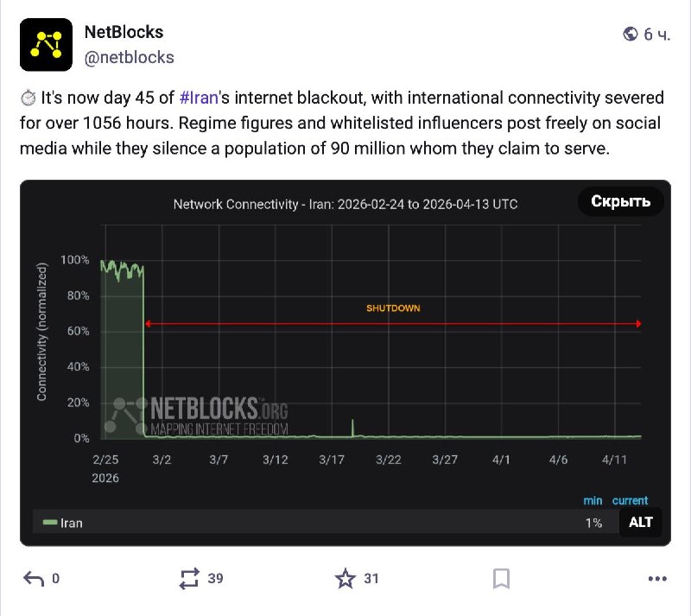Click the 3/17 spike on the chart
The image size is (691, 616).
coord(352,428)
